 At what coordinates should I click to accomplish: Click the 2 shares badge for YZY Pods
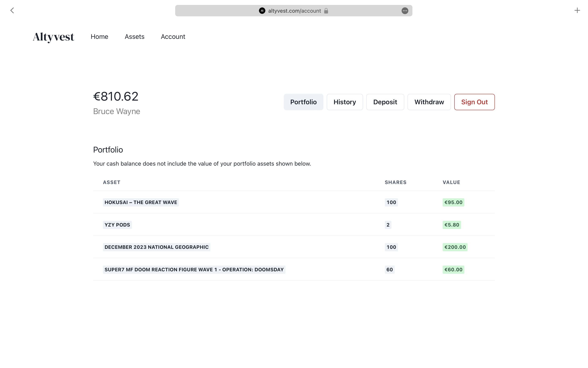pos(388,225)
